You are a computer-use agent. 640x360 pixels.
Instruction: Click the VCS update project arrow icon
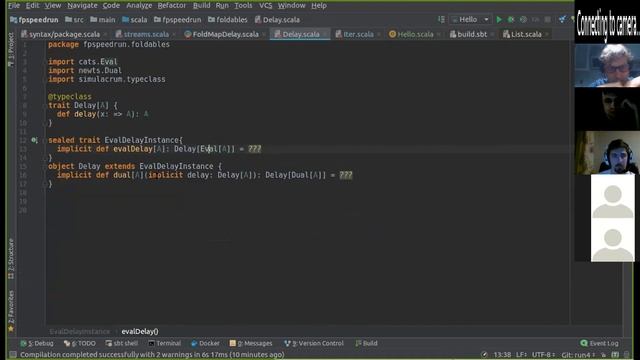562,20
